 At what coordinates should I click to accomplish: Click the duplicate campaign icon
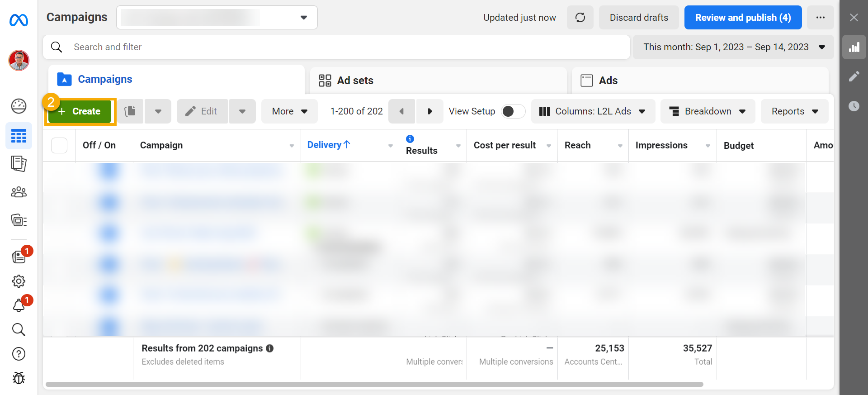[130, 111]
